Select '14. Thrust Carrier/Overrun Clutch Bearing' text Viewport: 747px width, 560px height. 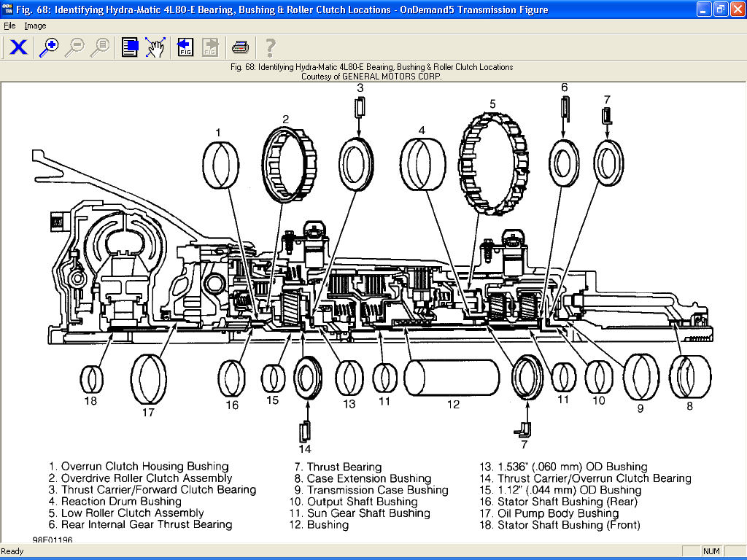(x=585, y=478)
